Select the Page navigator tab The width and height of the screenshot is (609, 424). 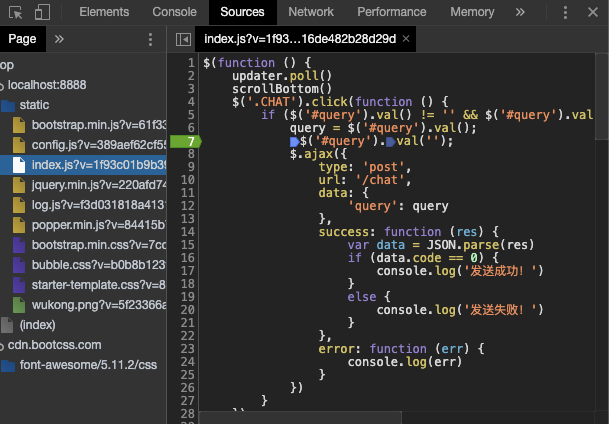pos(23,39)
